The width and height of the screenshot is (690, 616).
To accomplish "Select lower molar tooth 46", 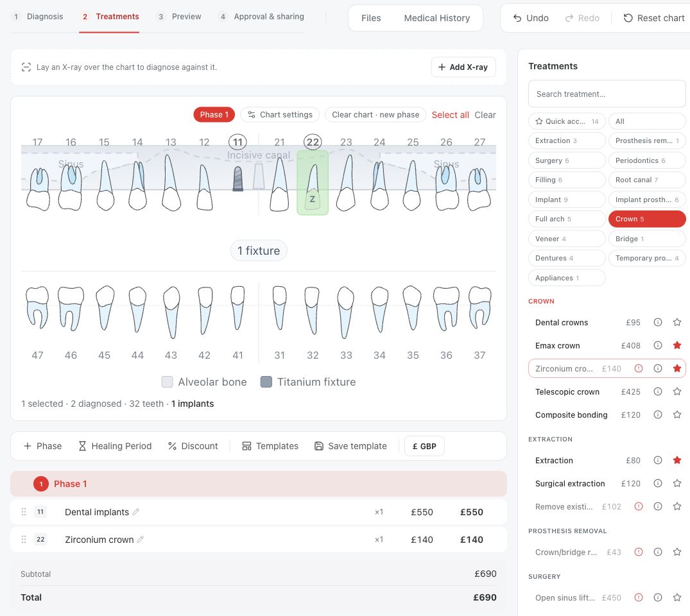I will point(71,309).
